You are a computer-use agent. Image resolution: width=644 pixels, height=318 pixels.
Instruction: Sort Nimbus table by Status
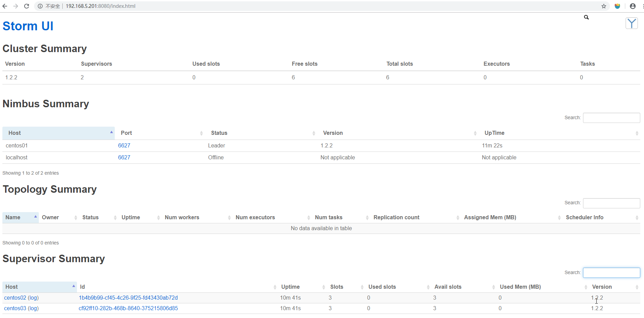point(261,133)
